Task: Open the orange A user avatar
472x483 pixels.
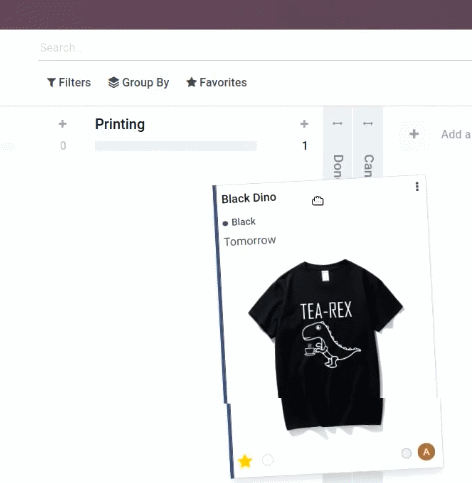Action: pos(426,452)
